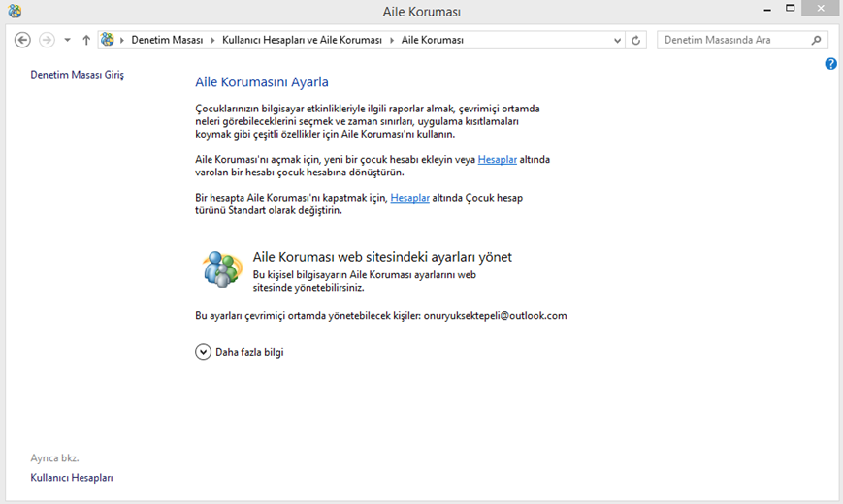Select Denetim Masası breadcrumb

(167, 40)
